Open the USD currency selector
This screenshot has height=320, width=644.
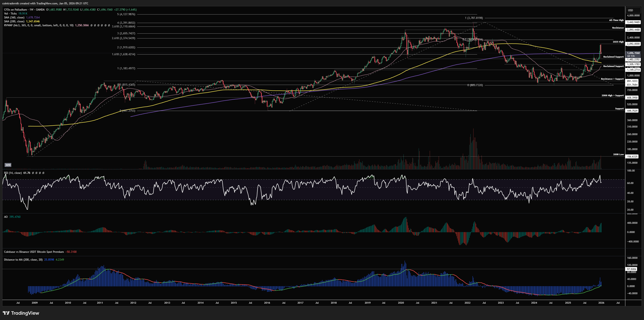pos(630,10)
